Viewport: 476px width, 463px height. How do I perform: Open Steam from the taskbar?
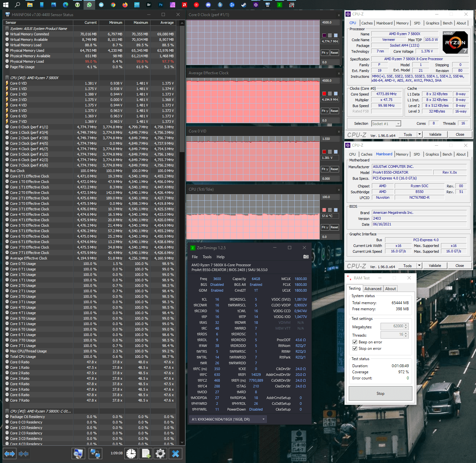click(244, 5)
